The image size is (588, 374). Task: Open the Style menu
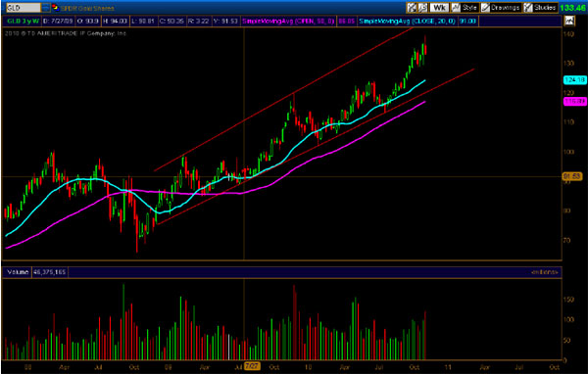pos(465,8)
